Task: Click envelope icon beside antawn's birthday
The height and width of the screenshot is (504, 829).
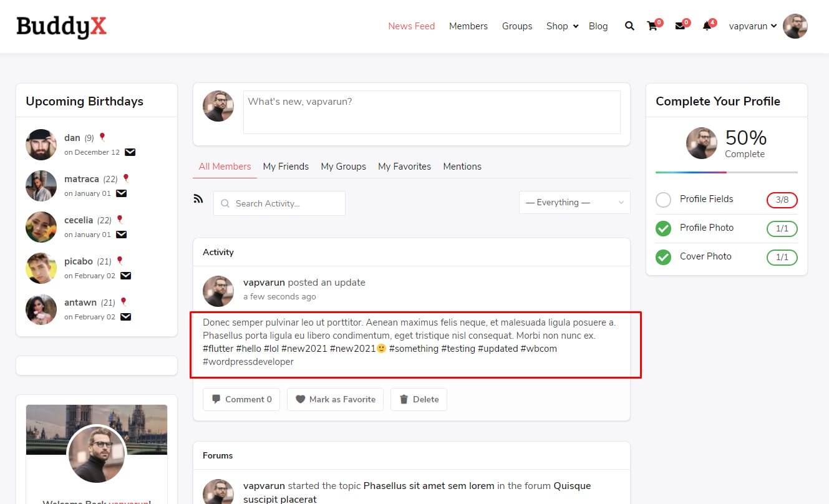Action: point(125,317)
